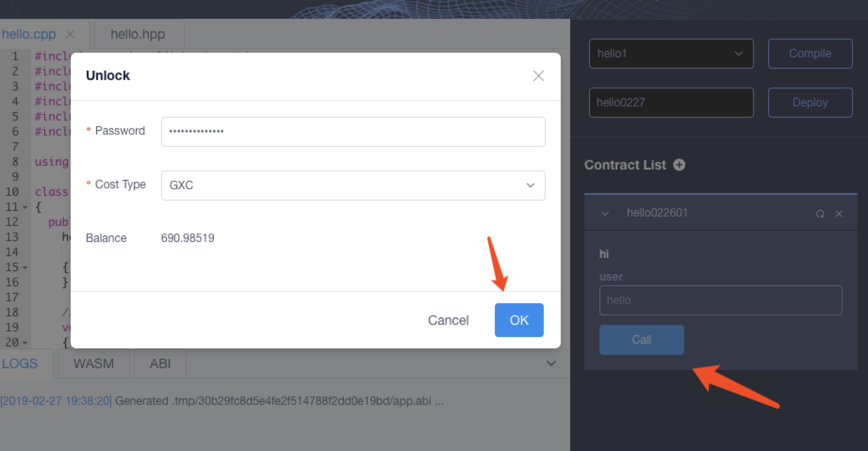Open the WASM tab

coord(94,363)
